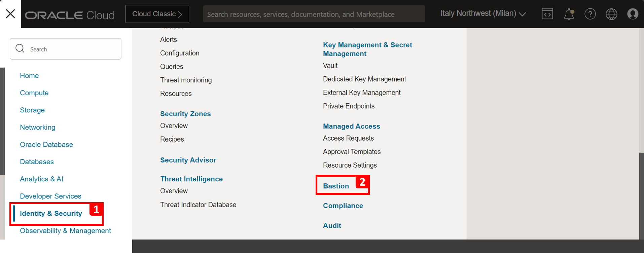Open the Approval Templates link
Image resolution: width=644 pixels, height=253 pixels.
tap(352, 152)
